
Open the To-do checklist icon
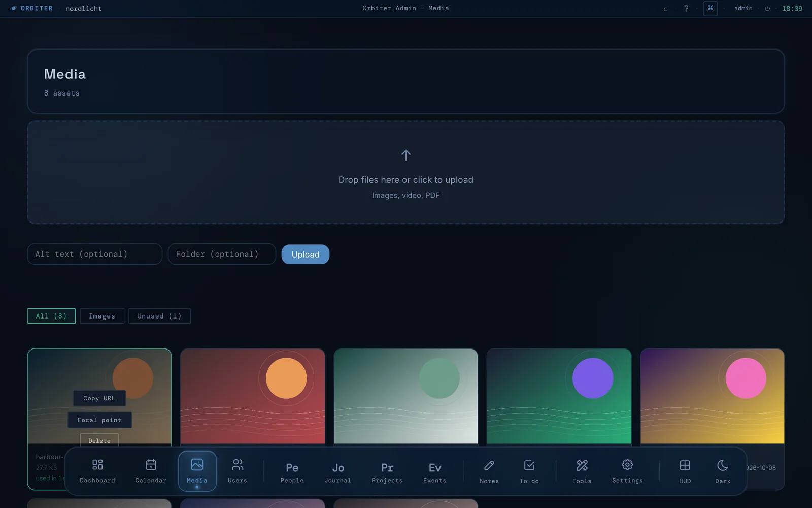(529, 471)
